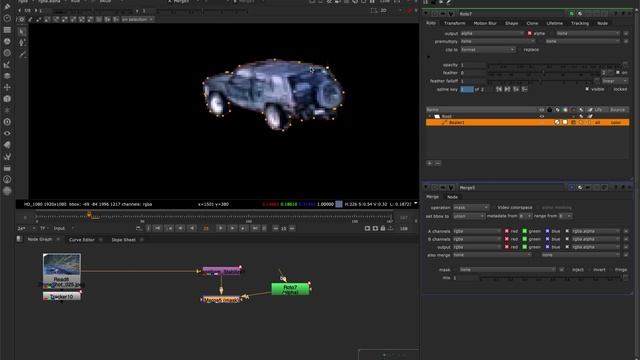The width and height of the screenshot is (640, 360).
Task: Select the add points tool in viewer
Action: pos(22,42)
